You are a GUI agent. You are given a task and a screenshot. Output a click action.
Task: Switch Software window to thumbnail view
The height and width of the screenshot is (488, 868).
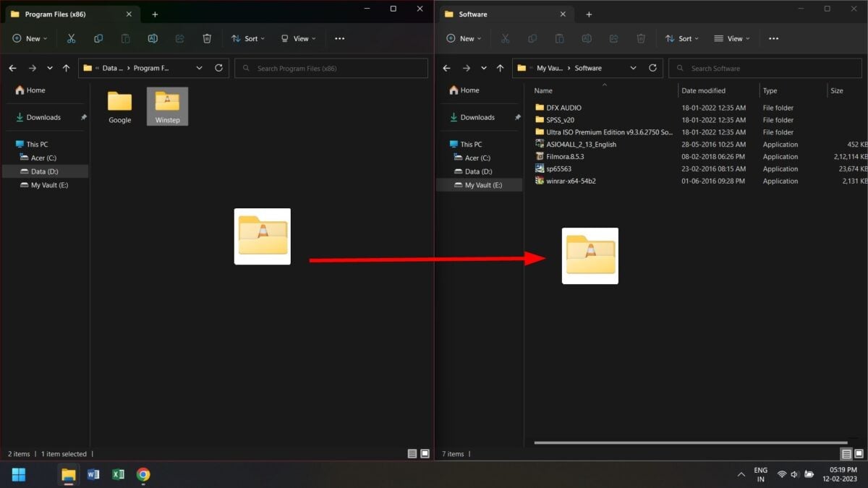tap(858, 453)
